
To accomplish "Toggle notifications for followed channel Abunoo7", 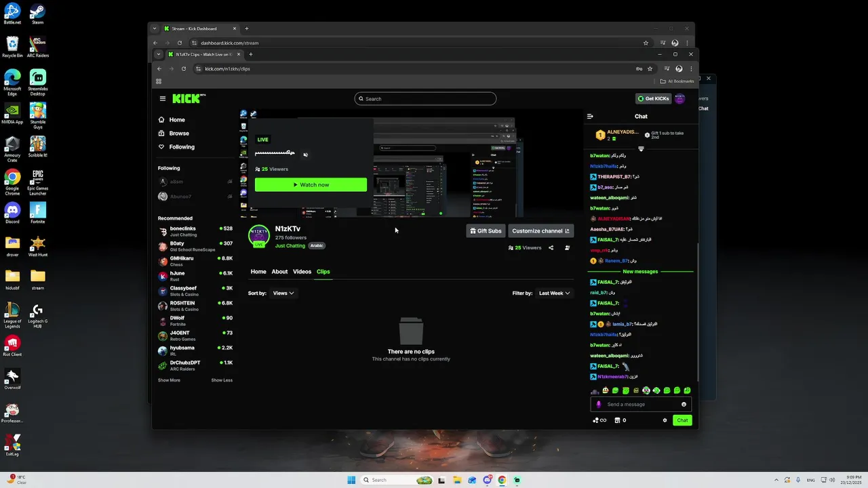I will (x=230, y=197).
